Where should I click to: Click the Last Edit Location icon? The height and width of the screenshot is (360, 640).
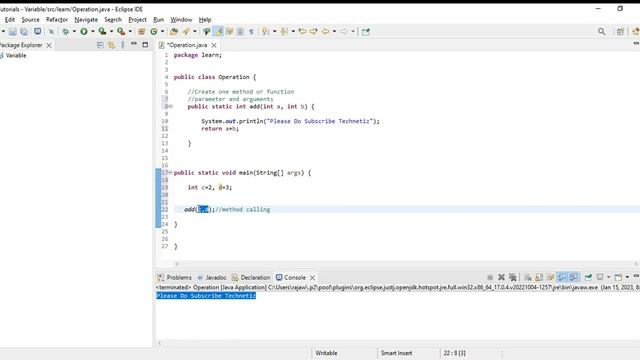[x=302, y=31]
